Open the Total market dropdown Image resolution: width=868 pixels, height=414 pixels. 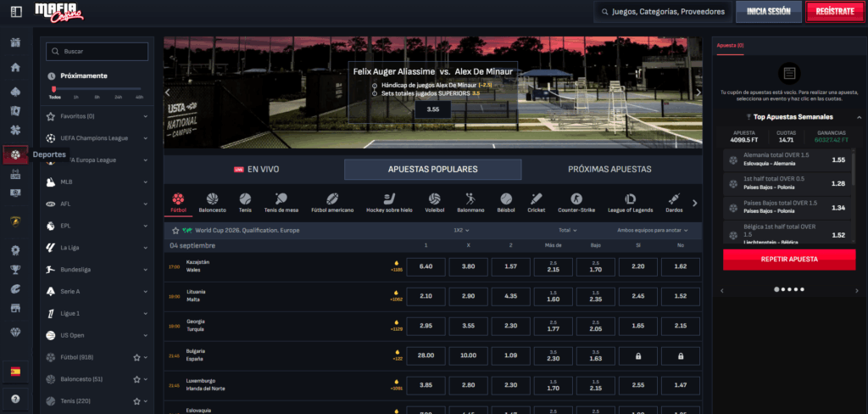(x=568, y=230)
